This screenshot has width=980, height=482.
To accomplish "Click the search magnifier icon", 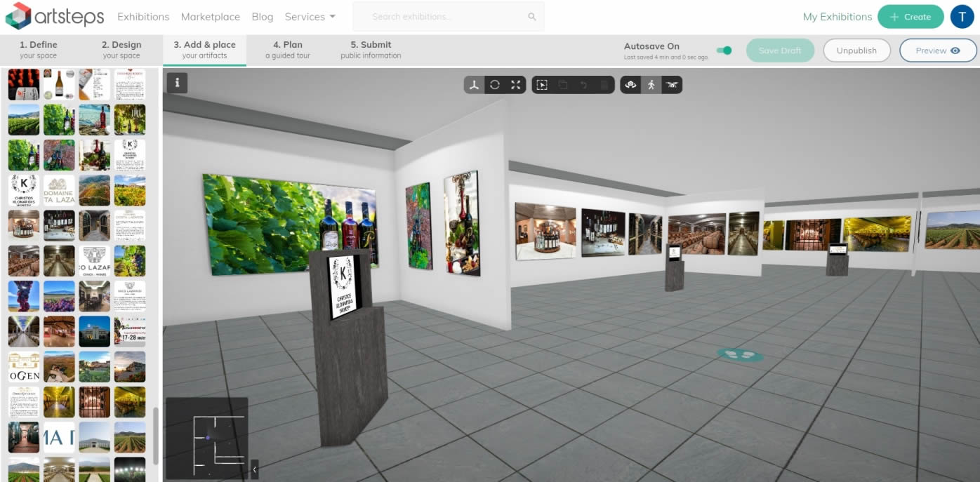I will click(531, 17).
